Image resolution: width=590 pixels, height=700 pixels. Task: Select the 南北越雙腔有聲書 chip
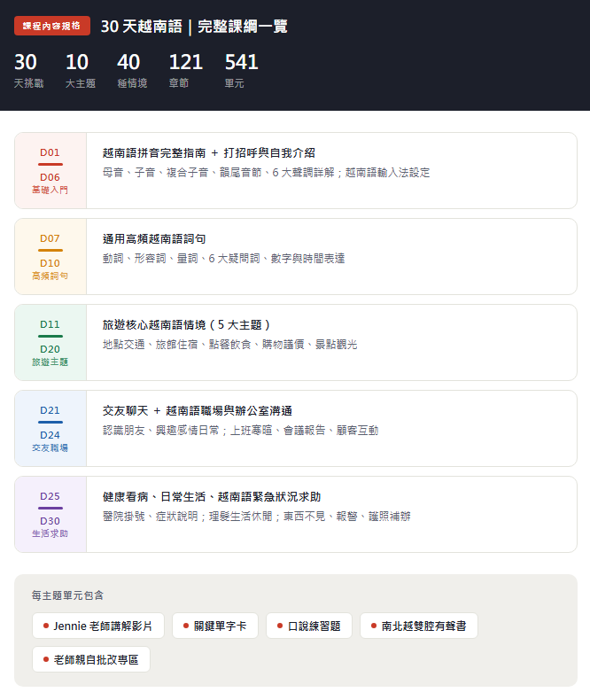(x=419, y=626)
